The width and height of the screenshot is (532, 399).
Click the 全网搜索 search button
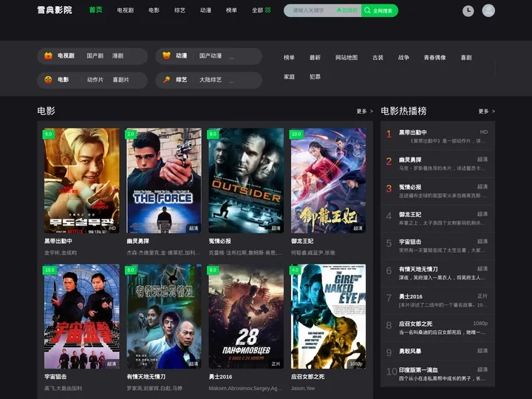point(379,10)
